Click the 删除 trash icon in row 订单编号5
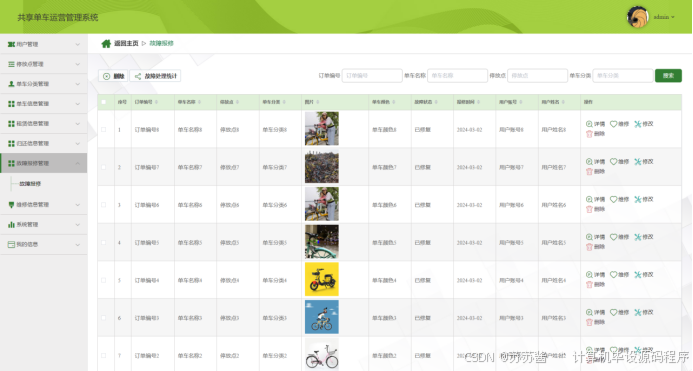The image size is (693, 371). (589, 247)
